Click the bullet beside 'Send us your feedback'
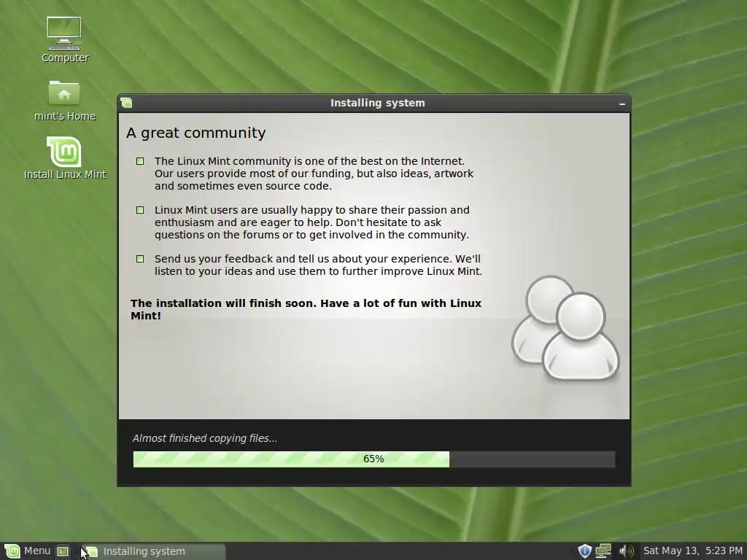This screenshot has width=747, height=560. pos(140,259)
